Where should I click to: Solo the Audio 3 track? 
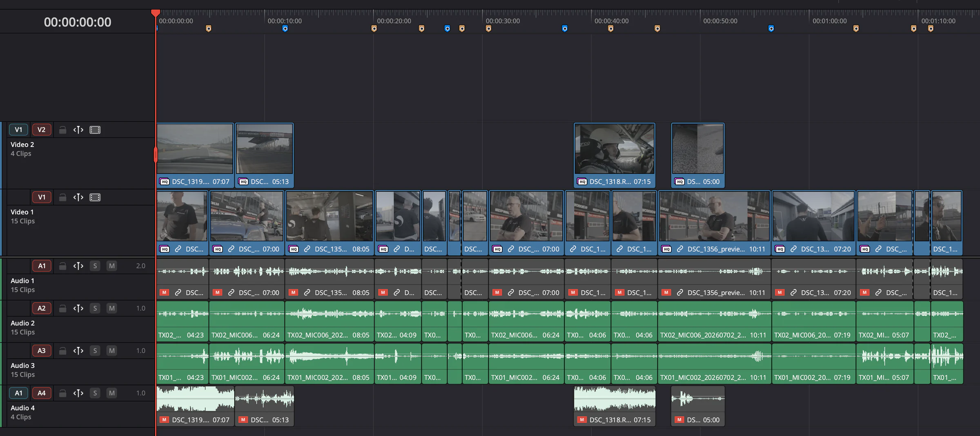[x=95, y=351]
